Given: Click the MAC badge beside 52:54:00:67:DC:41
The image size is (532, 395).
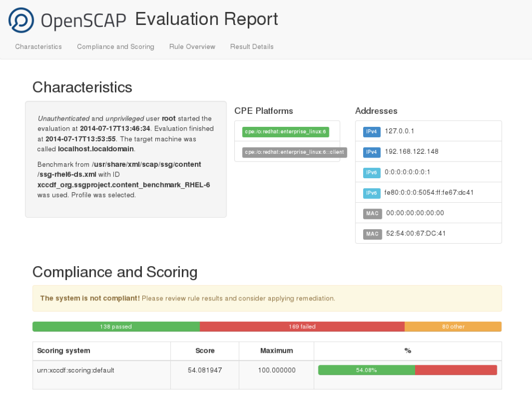Looking at the screenshot, I should click(372, 234).
